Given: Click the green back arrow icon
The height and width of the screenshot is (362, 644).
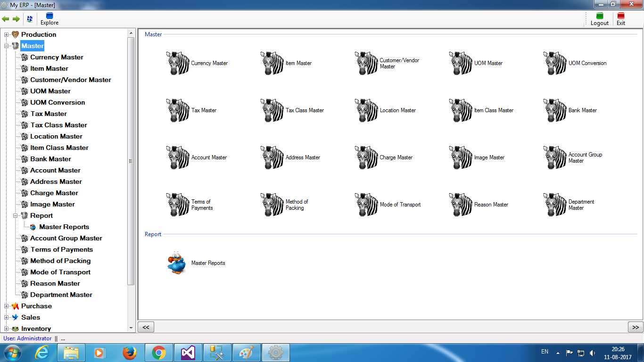Looking at the screenshot, I should pos(6,19).
